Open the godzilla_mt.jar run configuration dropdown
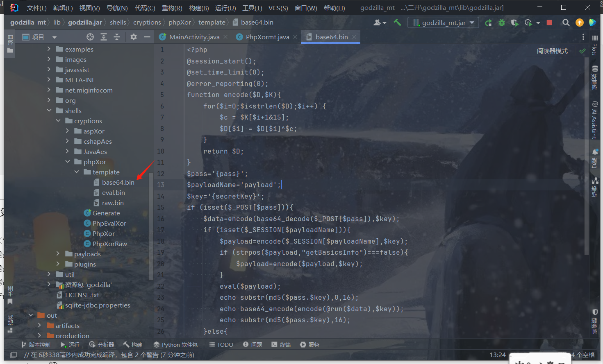This screenshot has width=603, height=364. pyautogui.click(x=444, y=23)
